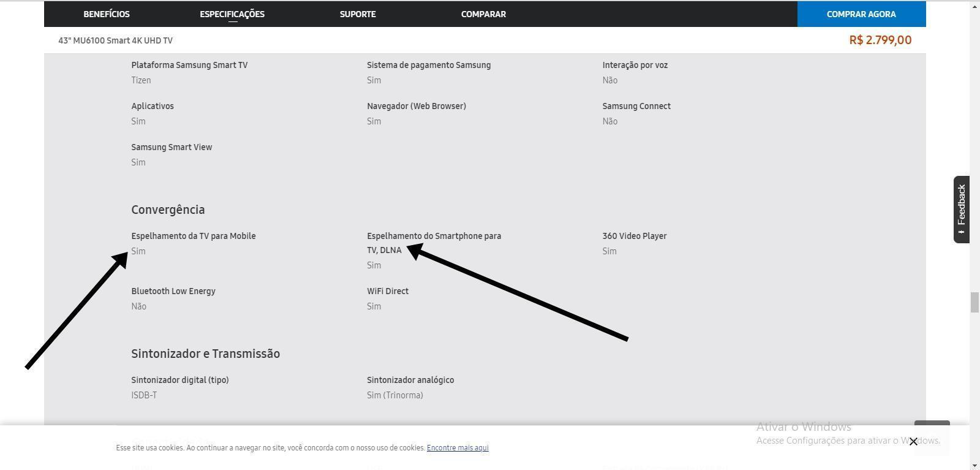This screenshot has width=980, height=470.
Task: Click the product title 43" MU6100 Smart 4K UHD TV
Action: click(116, 40)
